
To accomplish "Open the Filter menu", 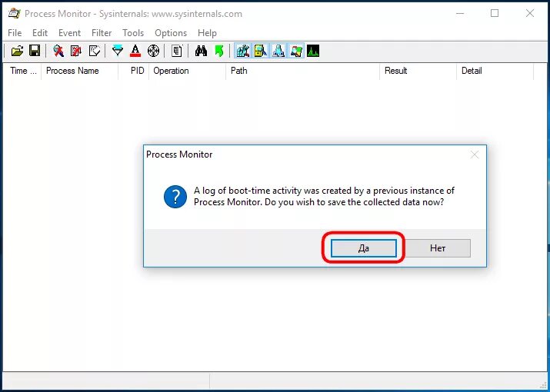I will [x=102, y=33].
